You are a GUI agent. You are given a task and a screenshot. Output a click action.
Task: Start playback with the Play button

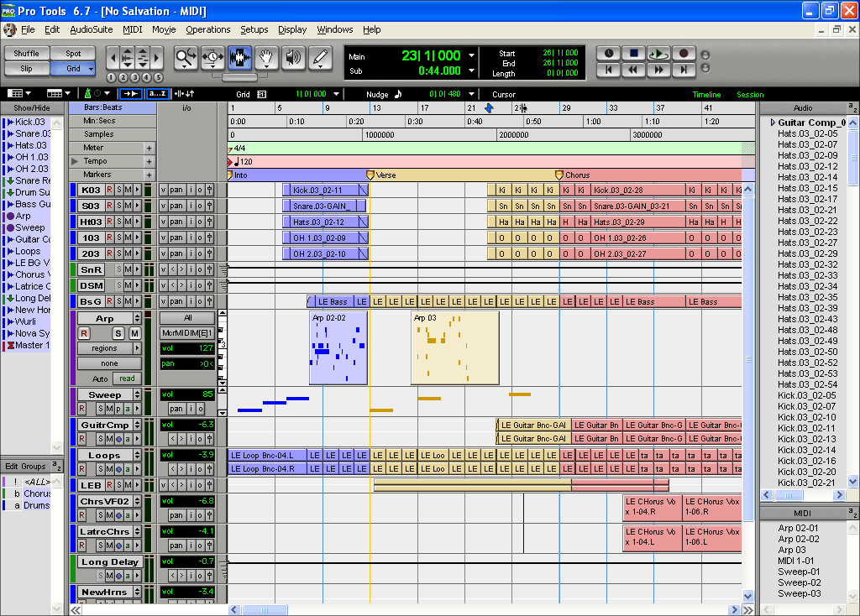(658, 53)
